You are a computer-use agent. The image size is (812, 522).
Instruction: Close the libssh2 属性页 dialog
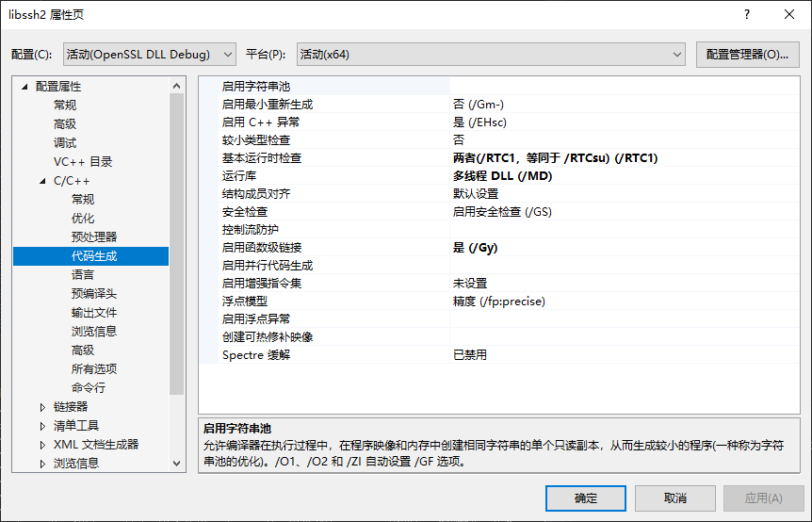789,14
